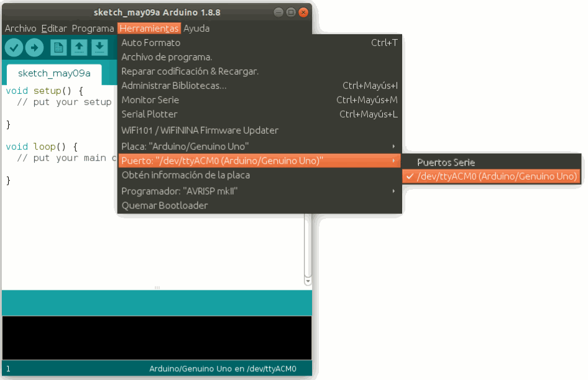Click the vertical editor scrollbar track

308,246
